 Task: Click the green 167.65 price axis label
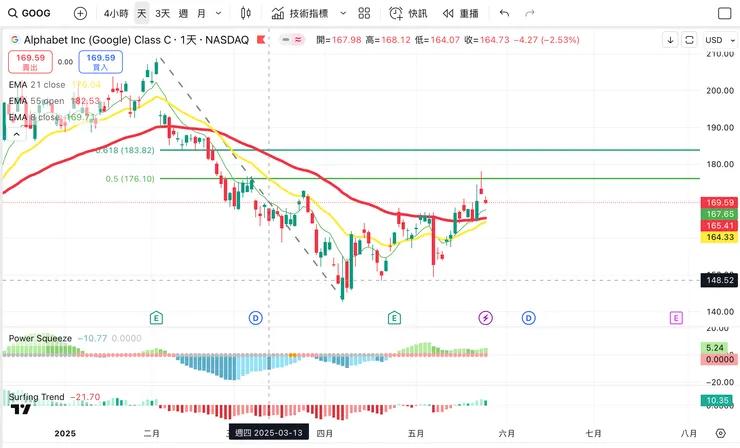720,214
